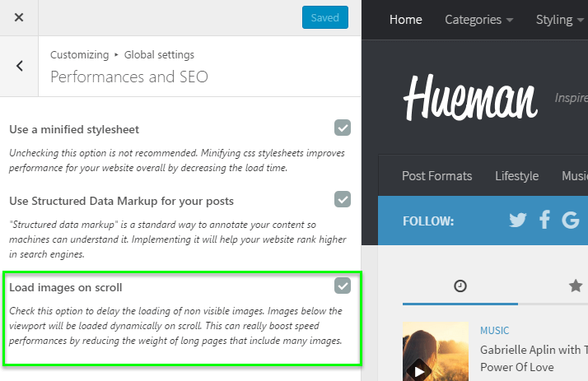Click the MUSIC category link
The width and height of the screenshot is (588, 381).
[495, 331]
